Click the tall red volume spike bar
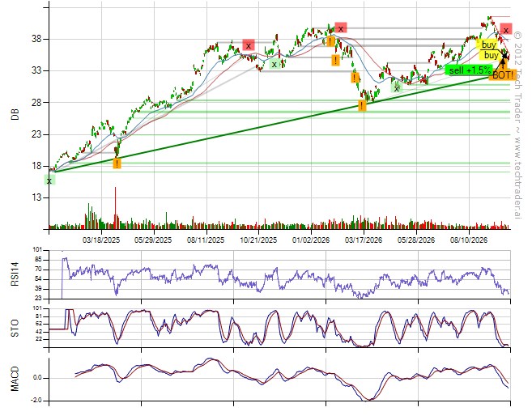The width and height of the screenshot is (532, 416). [115, 207]
